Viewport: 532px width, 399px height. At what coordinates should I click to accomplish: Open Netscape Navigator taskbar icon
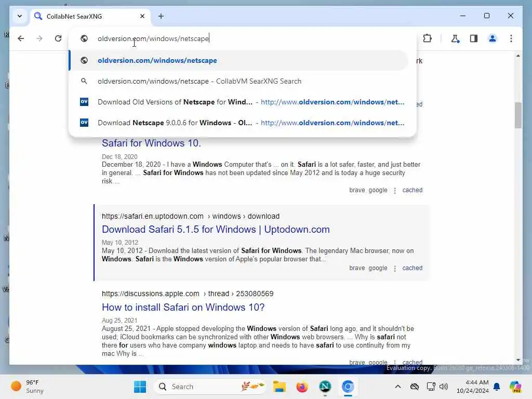(x=325, y=387)
